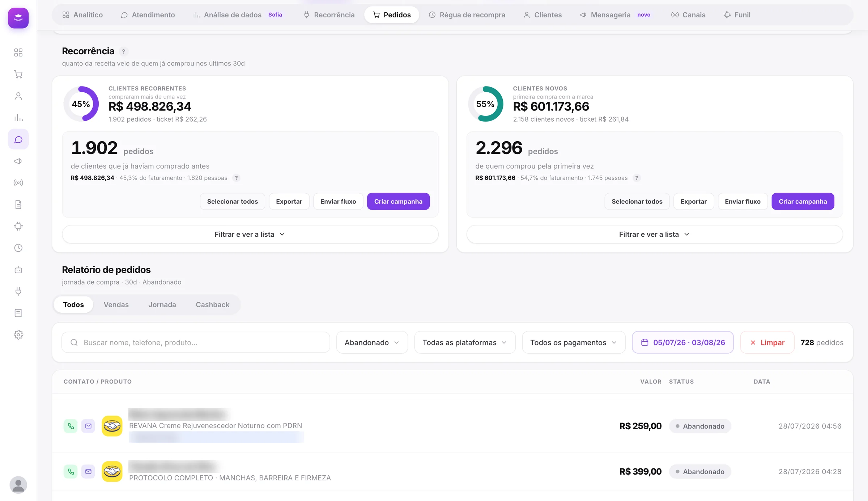Open Análise de dados Sofia tab
The width and height of the screenshot is (868, 501).
pyautogui.click(x=238, y=15)
